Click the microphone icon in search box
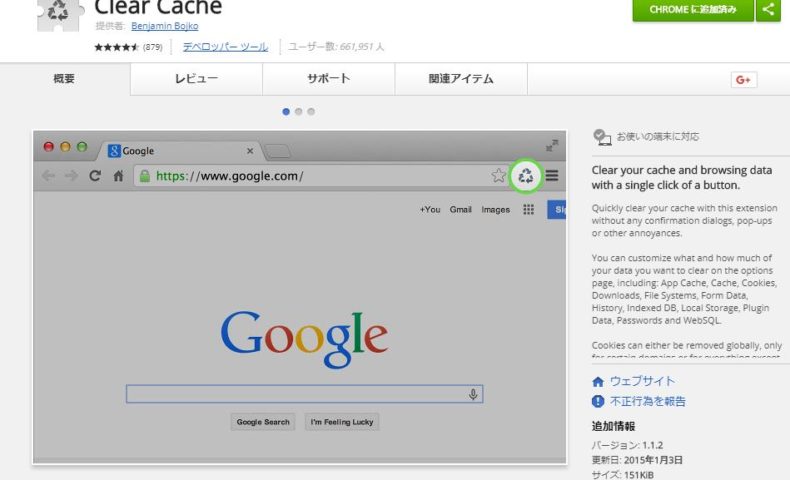 pos(473,394)
